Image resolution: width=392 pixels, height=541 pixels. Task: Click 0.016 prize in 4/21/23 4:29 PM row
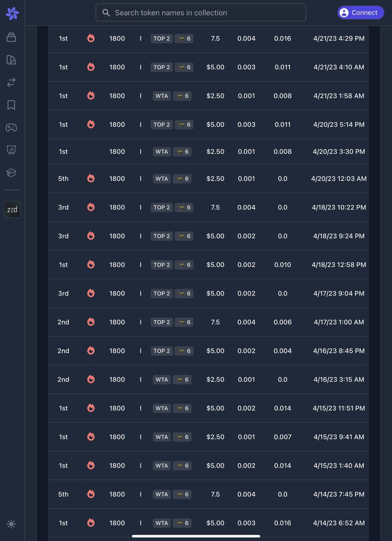click(x=283, y=38)
